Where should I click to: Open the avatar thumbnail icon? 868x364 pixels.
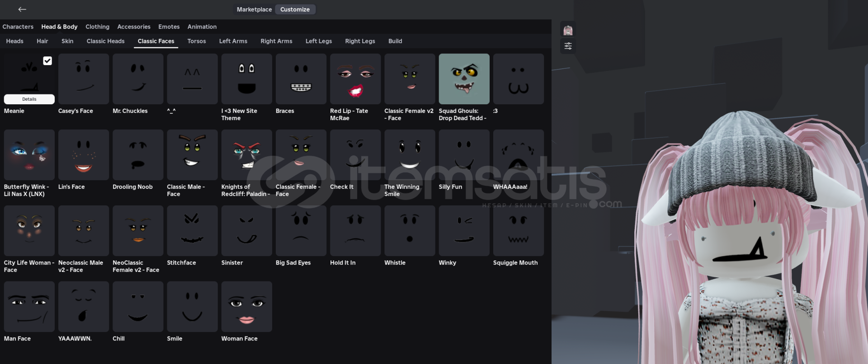click(x=568, y=30)
